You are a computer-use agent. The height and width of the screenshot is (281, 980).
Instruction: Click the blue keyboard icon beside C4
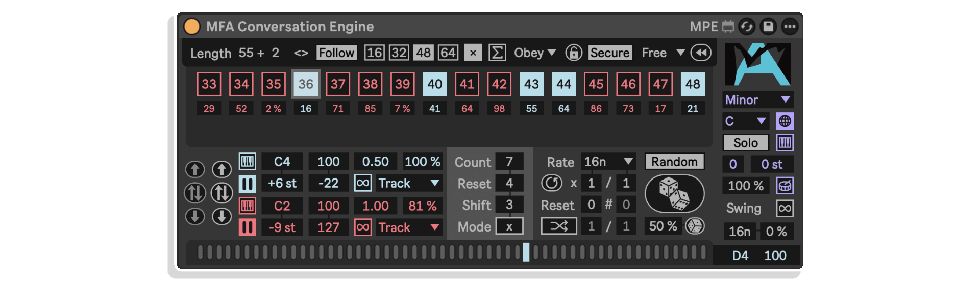point(248,162)
